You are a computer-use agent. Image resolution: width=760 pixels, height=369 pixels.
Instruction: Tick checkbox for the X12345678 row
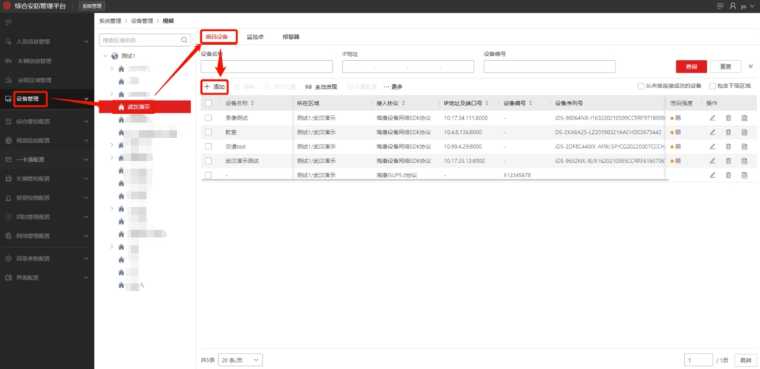(208, 175)
